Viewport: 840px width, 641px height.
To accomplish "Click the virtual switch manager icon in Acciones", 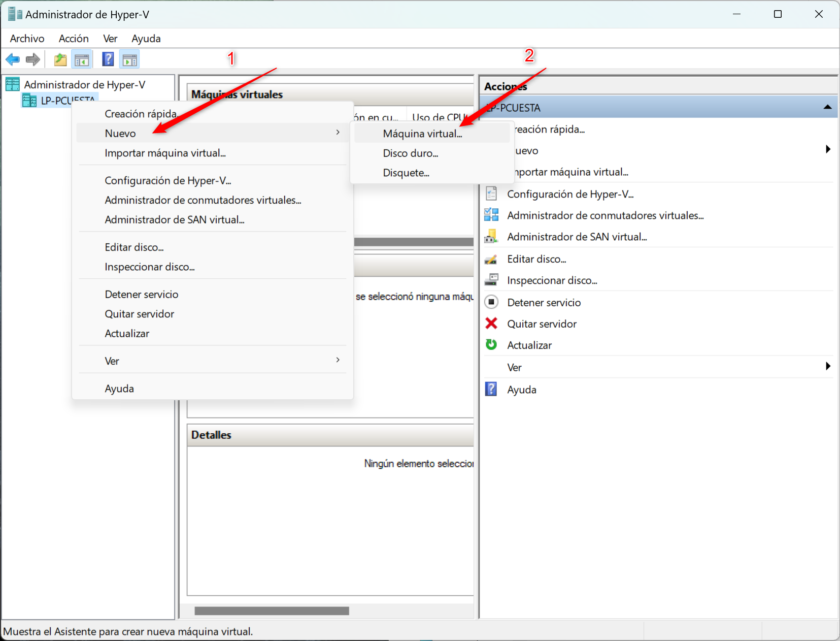I will [491, 215].
